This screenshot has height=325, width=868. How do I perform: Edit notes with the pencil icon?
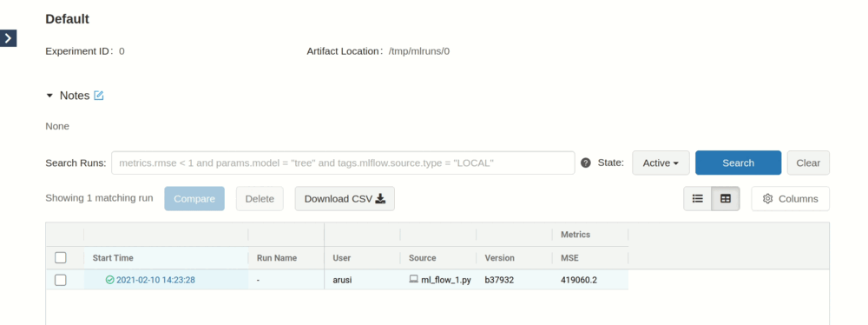click(99, 96)
